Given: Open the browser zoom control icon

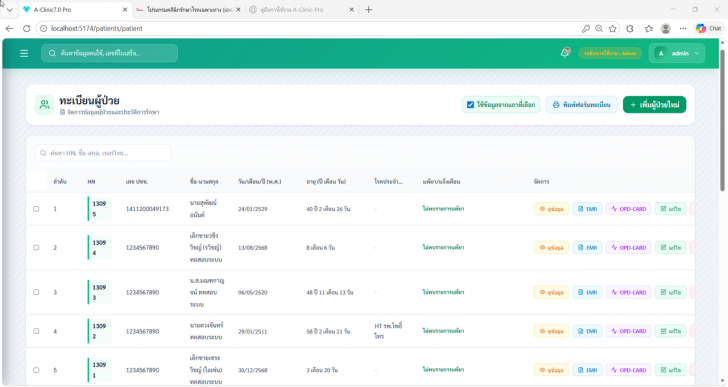Looking at the screenshot, I should (599, 29).
